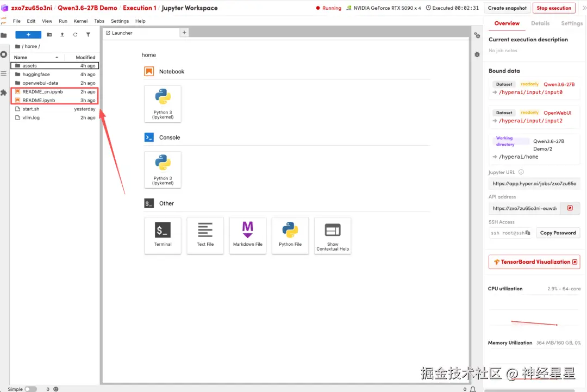Open the Settings menu
This screenshot has height=392, width=587.
[x=120, y=21]
